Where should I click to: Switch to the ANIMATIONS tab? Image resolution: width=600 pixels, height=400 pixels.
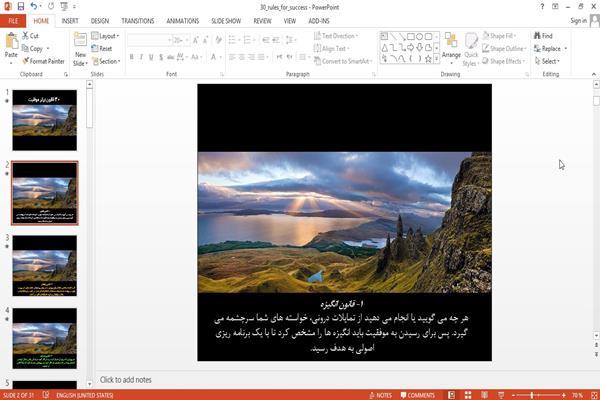[183, 21]
